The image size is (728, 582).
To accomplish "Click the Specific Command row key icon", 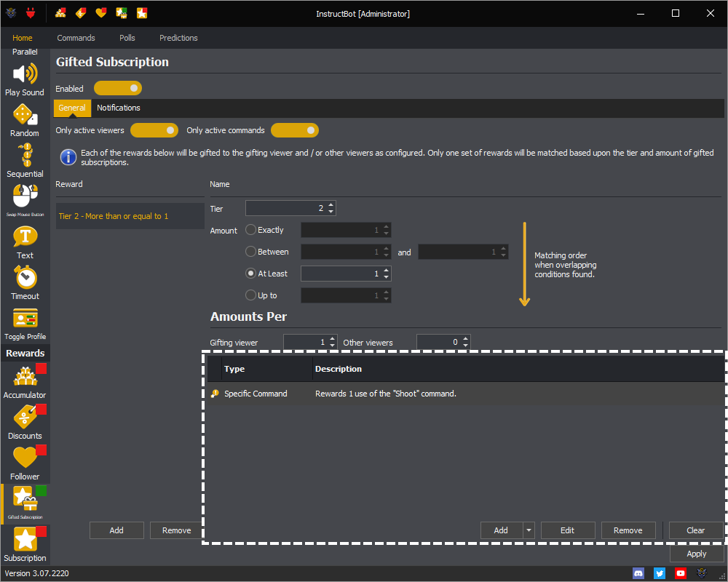I will pyautogui.click(x=215, y=394).
